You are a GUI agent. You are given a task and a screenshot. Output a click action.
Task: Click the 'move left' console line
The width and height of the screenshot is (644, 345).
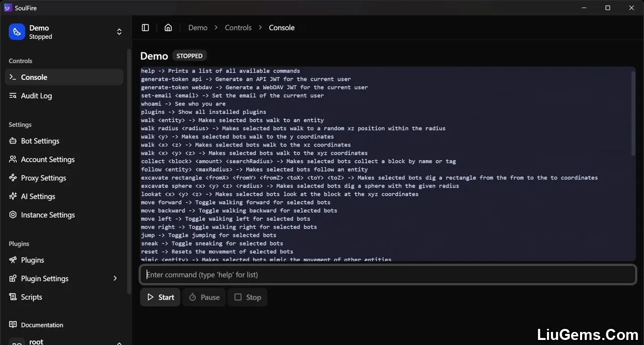[x=225, y=219]
